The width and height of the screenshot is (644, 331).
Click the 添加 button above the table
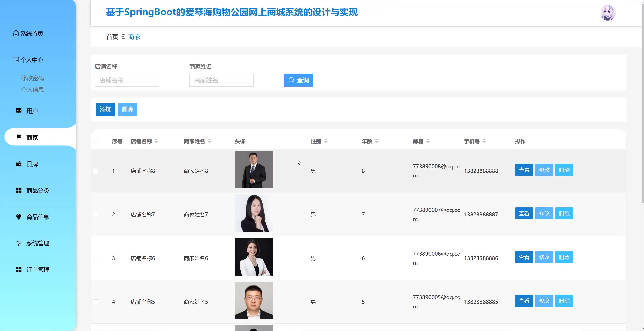pyautogui.click(x=105, y=109)
